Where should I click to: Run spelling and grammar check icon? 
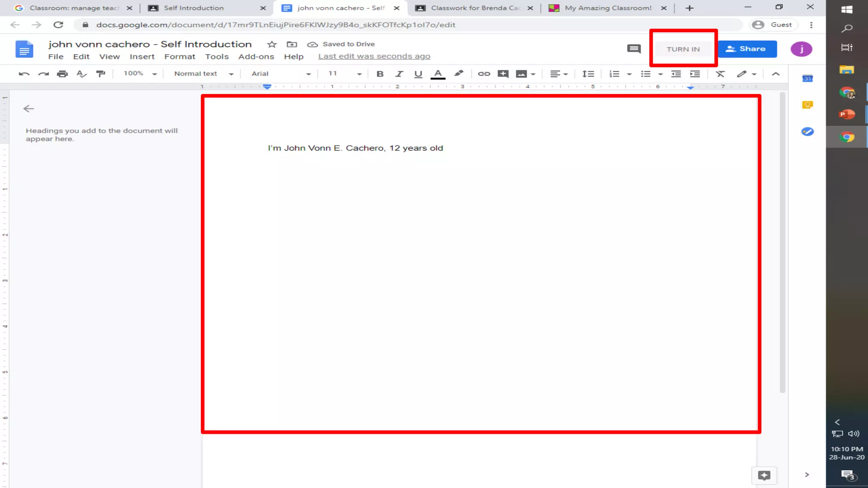pos(81,74)
